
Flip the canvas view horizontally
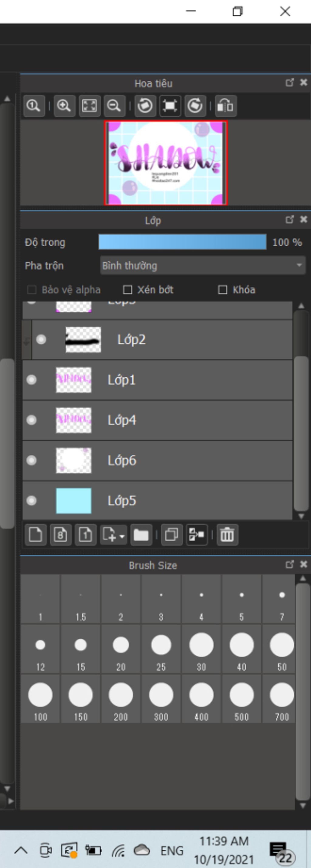click(x=225, y=106)
